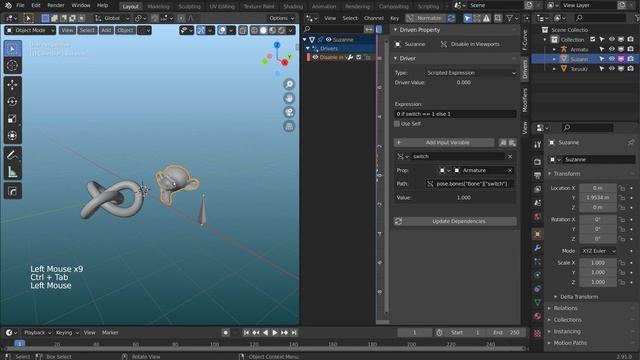The image size is (640, 360).
Task: Toggle Suzanne eye in drivers channel list
Action: click(329, 40)
